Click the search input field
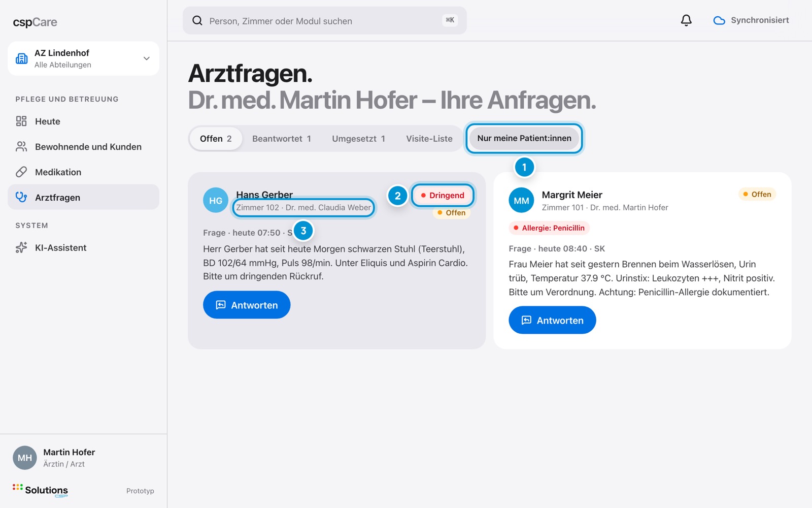 click(325, 20)
